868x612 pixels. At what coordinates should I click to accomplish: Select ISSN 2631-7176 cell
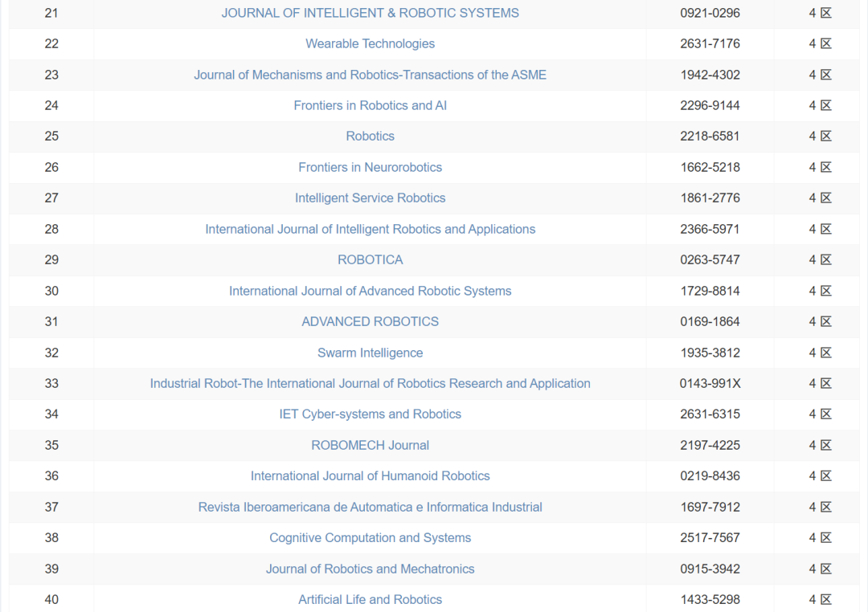(710, 43)
